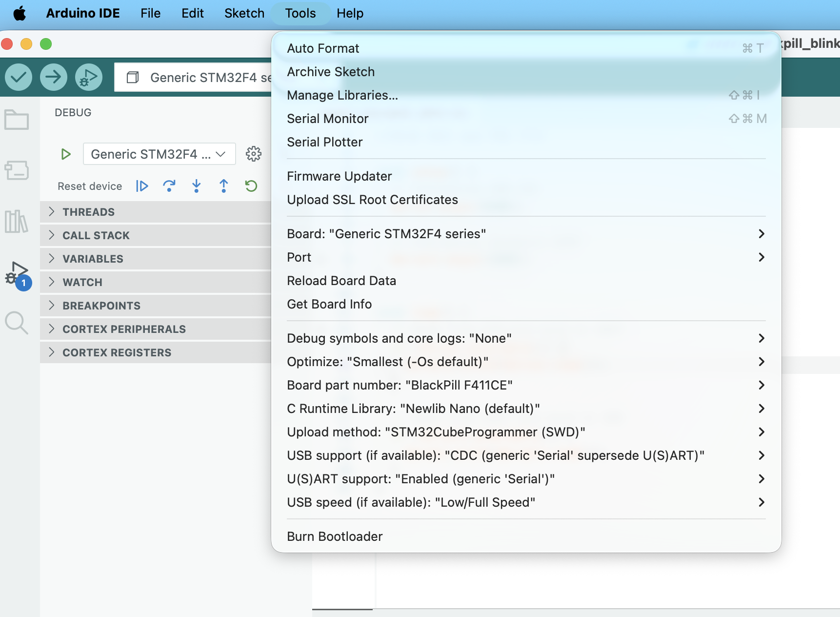Open Debug symbols and core logs submenu
840x617 pixels.
(x=526, y=338)
